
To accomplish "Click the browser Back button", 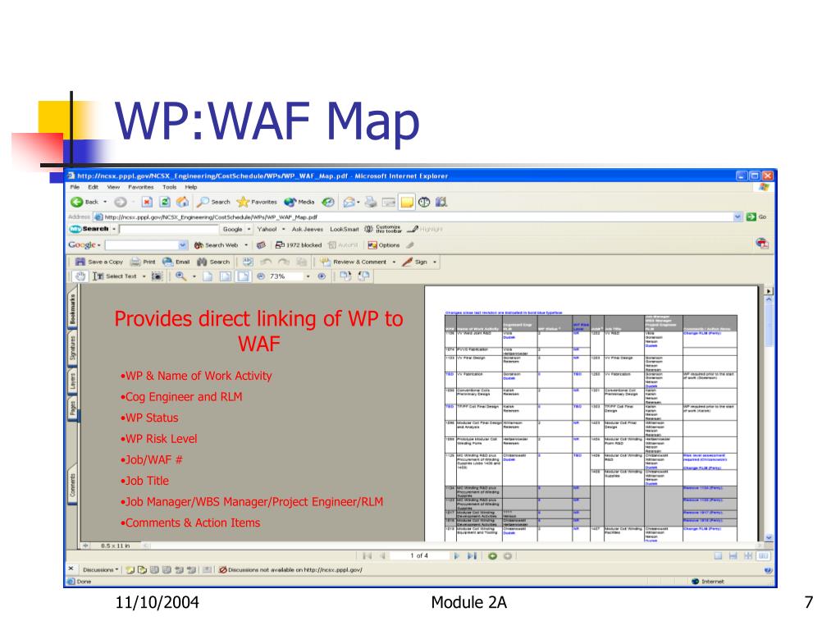I will tap(84, 202).
